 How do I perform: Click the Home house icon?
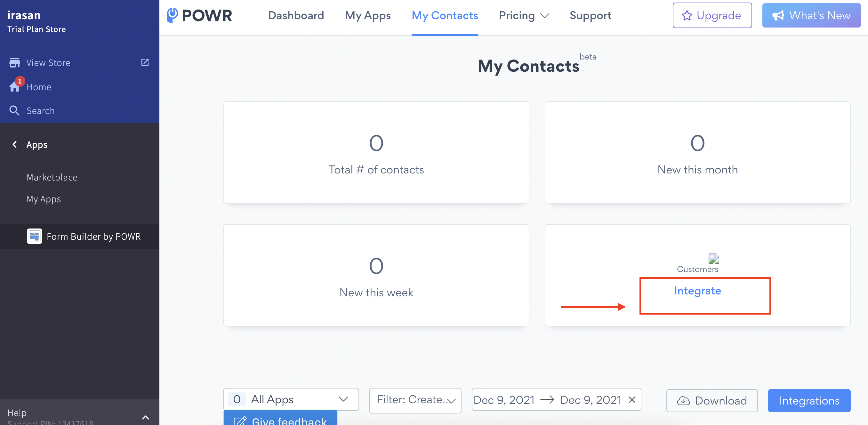(x=14, y=87)
